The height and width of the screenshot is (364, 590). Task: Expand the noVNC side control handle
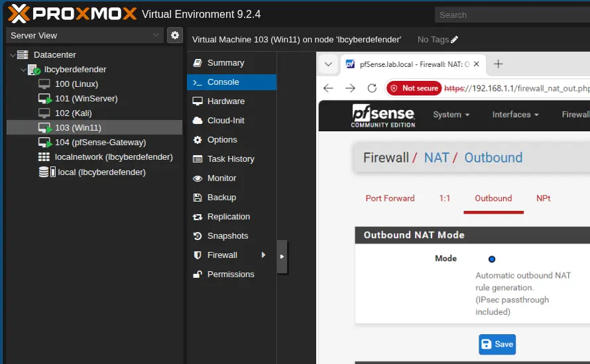(x=282, y=257)
